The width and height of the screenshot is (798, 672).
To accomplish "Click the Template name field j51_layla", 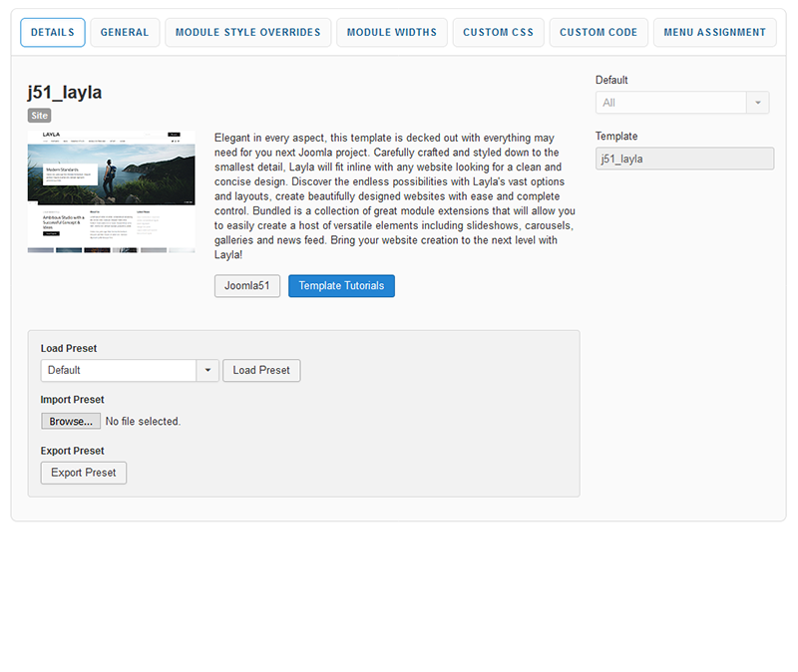I will click(x=684, y=159).
